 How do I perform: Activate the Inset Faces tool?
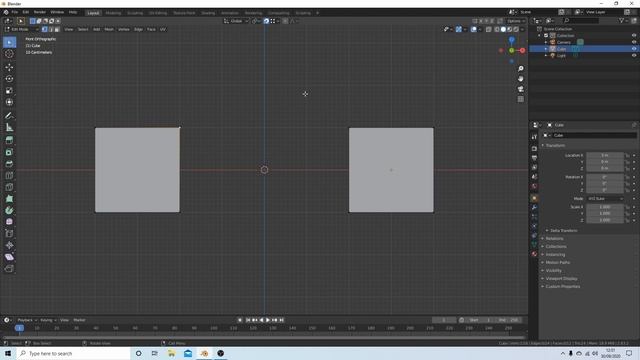point(9,152)
